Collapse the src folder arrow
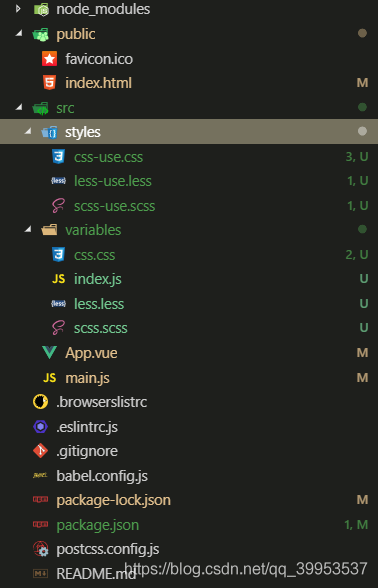 coord(18,108)
